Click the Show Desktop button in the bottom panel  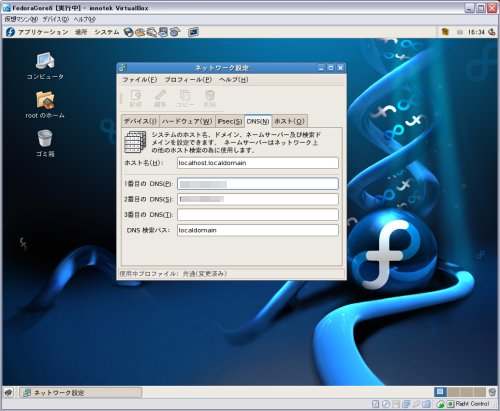(9, 392)
